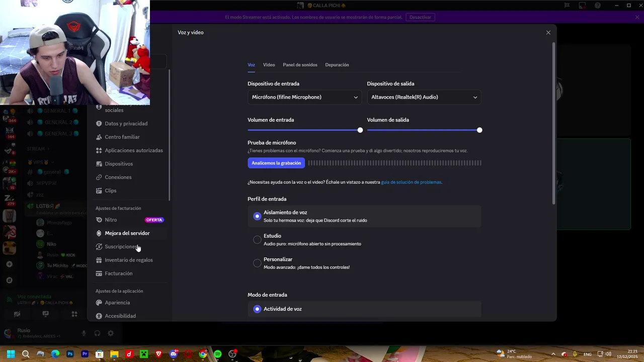This screenshot has height=362, width=644.
Task: Click the OFERTA badge next to Nitro
Action: (x=154, y=220)
